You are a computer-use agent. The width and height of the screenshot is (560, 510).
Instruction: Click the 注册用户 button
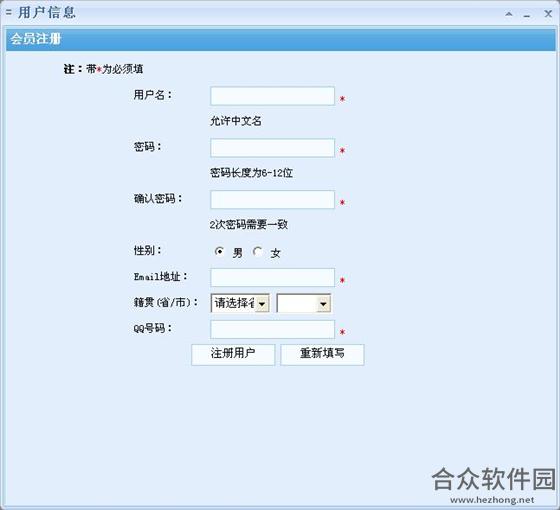[x=233, y=354]
